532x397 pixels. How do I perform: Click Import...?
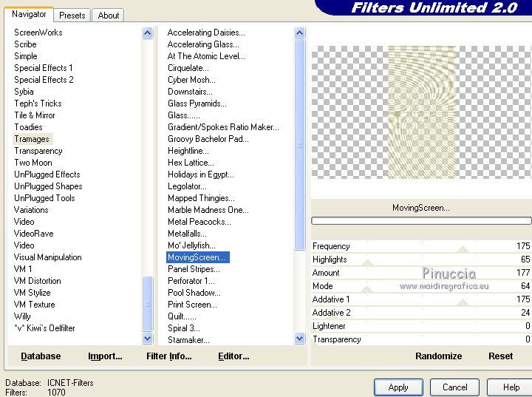[105, 356]
